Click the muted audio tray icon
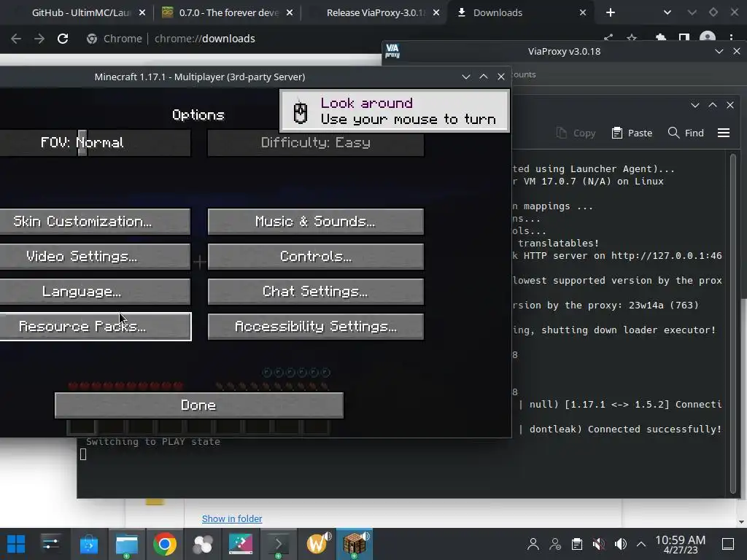This screenshot has height=560, width=747. 598,544
